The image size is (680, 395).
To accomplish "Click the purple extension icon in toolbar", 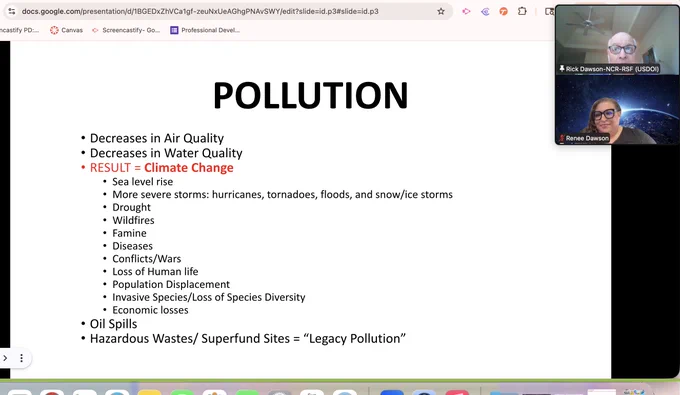I will [x=485, y=11].
